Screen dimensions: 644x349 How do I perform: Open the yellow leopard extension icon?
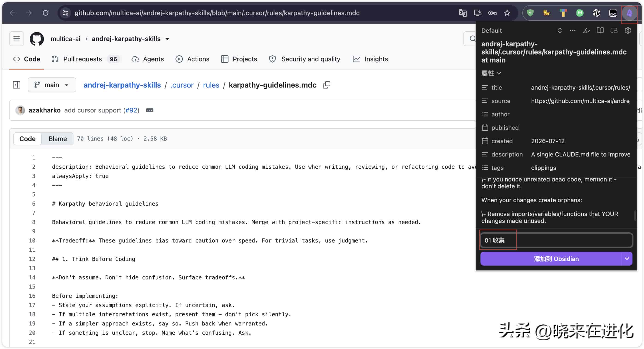pyautogui.click(x=547, y=13)
